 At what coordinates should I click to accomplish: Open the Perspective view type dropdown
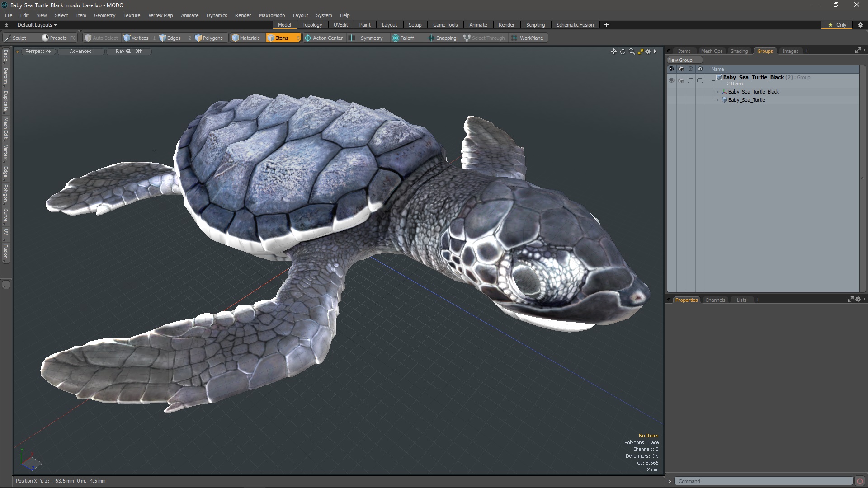tap(38, 51)
